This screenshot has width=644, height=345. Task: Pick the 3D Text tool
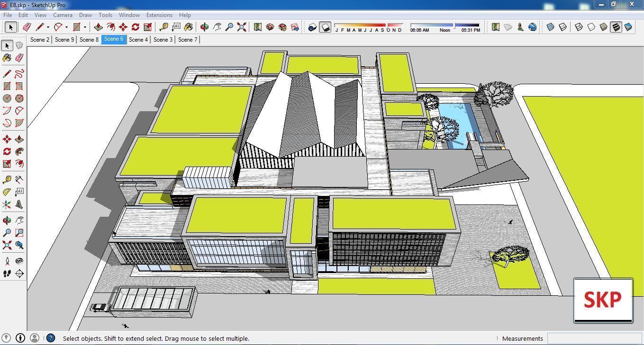pyautogui.click(x=19, y=204)
